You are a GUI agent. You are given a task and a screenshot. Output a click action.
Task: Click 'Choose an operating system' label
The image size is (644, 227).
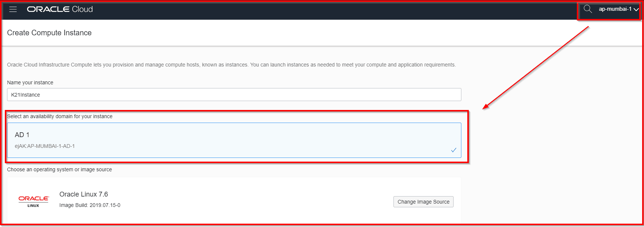tap(59, 169)
